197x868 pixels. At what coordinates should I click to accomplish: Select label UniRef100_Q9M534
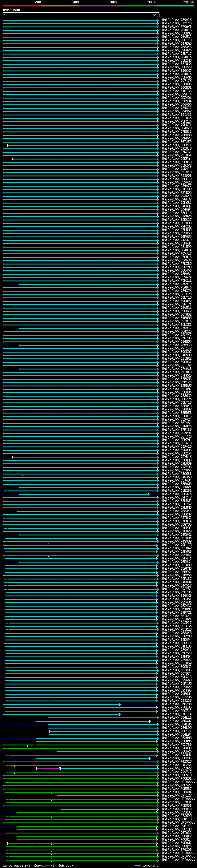(177, 101)
